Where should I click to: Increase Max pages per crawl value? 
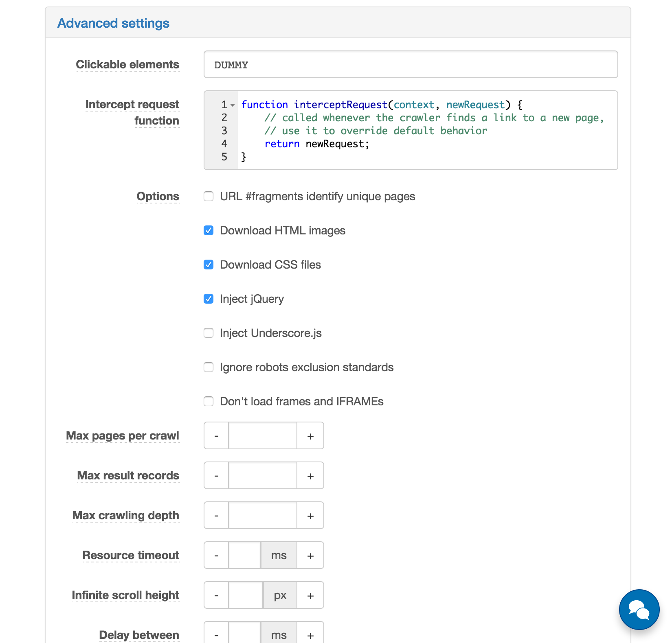coord(310,436)
